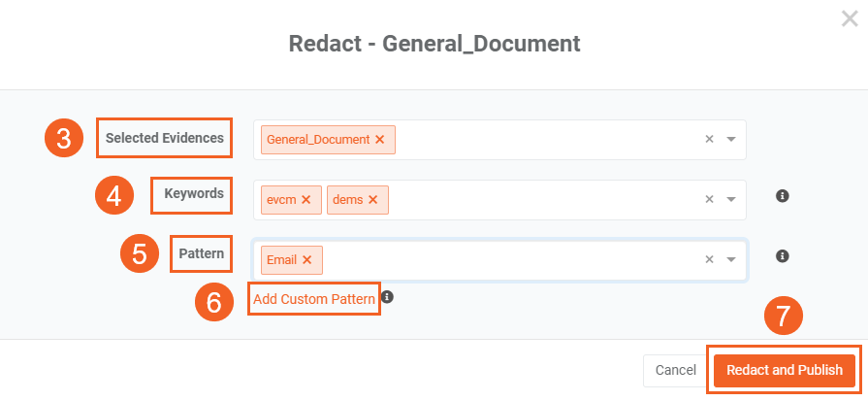Image resolution: width=868 pixels, height=401 pixels.
Task: Expand the Keywords dropdown arrow
Action: [x=731, y=200]
